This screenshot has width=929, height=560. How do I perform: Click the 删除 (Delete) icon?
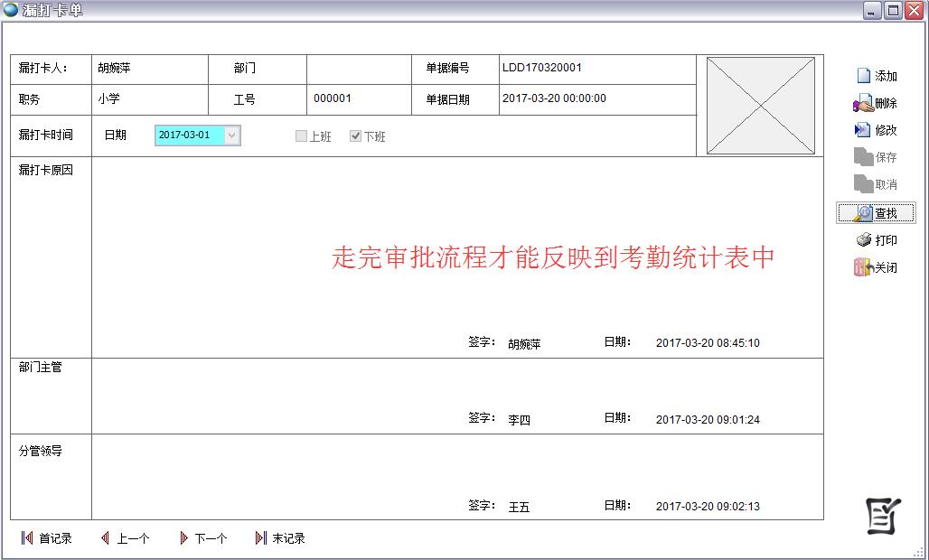[x=863, y=104]
